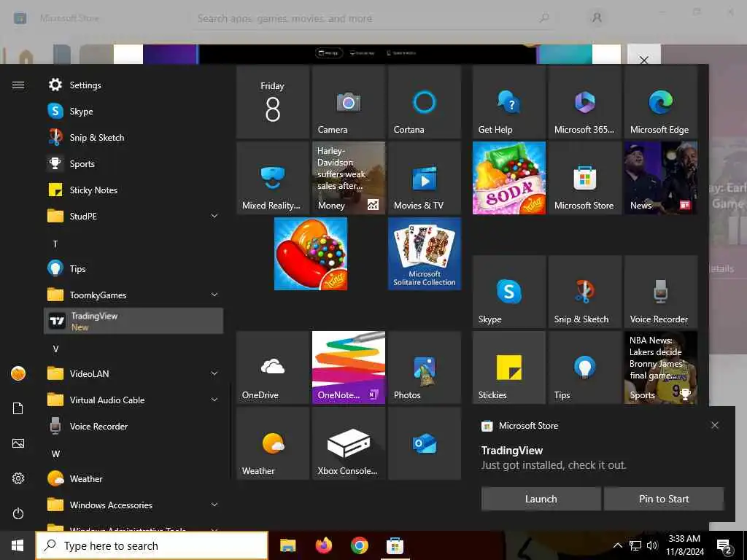This screenshot has width=747, height=560.
Task: Open Sticky Notes from the app list
Action: (133, 190)
